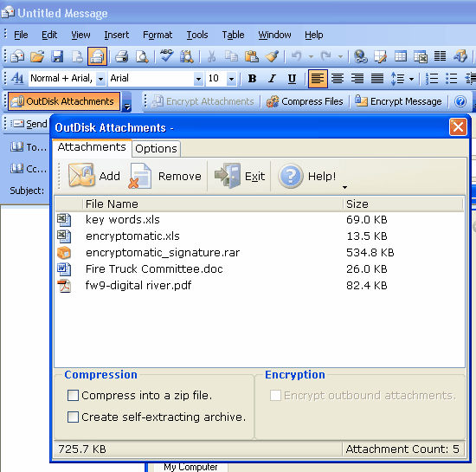Click the OutDisk Attachments button

(x=64, y=101)
